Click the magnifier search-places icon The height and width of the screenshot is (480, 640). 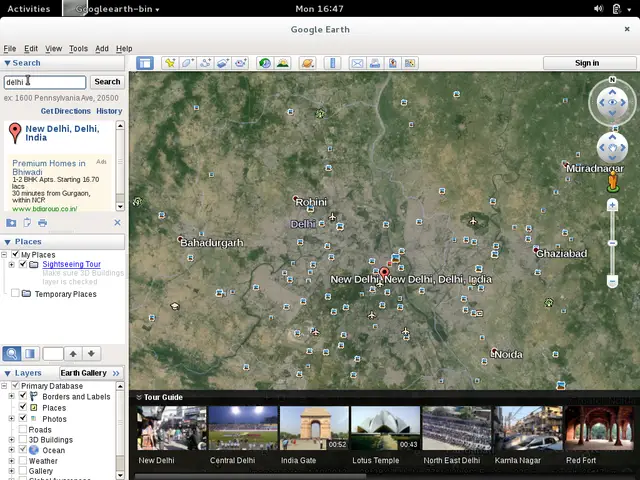pyautogui.click(x=12, y=353)
